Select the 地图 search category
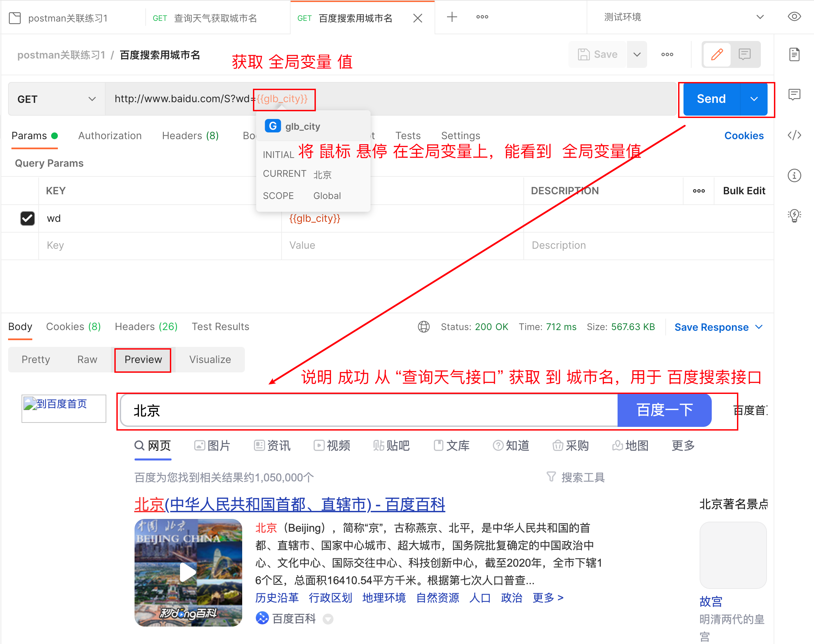Screen dimensions: 814x644 (x=630, y=446)
